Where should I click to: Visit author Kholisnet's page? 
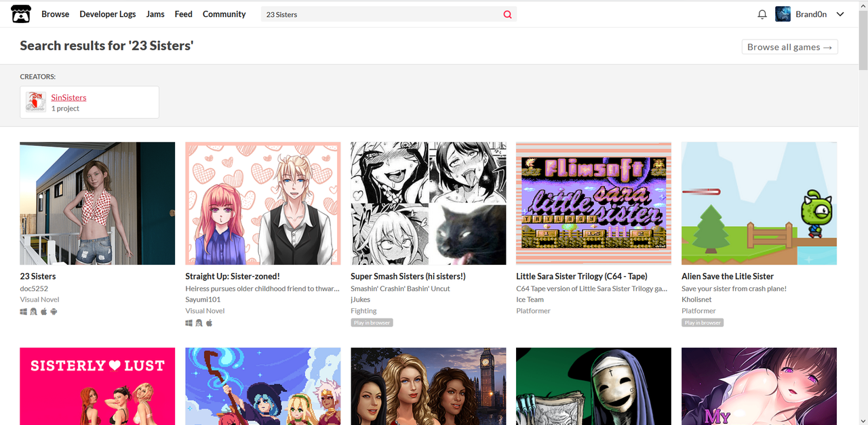click(696, 299)
